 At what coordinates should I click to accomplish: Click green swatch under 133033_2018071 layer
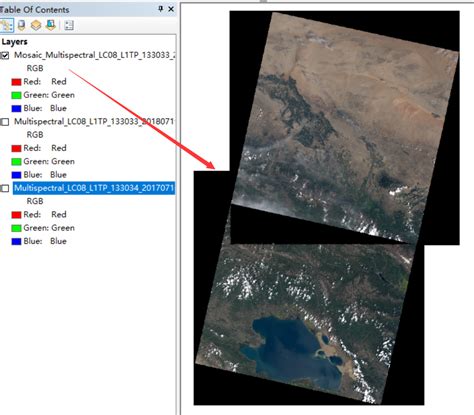[16, 162]
